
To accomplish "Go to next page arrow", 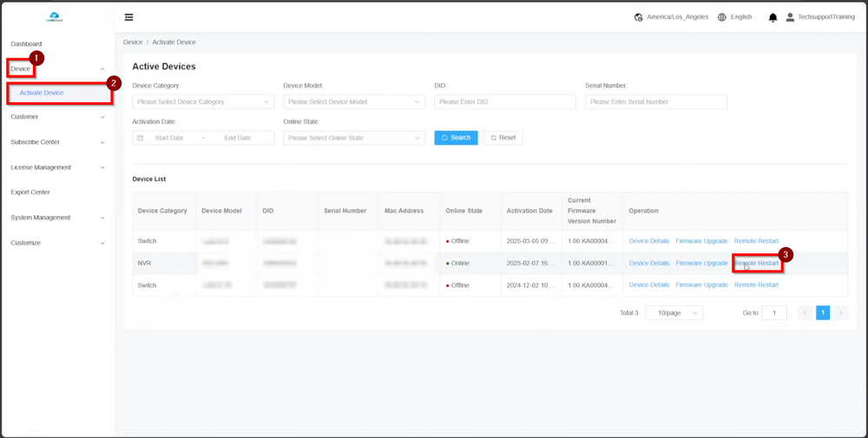I will coord(841,313).
